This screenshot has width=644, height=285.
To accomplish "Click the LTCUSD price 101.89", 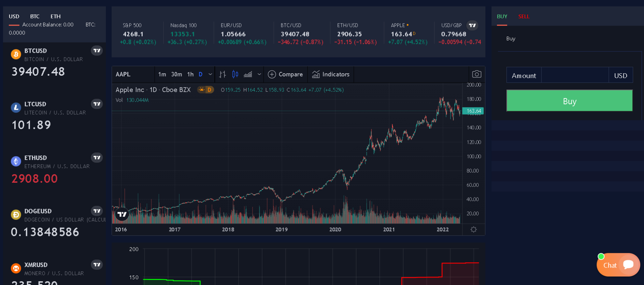I will tap(31, 125).
